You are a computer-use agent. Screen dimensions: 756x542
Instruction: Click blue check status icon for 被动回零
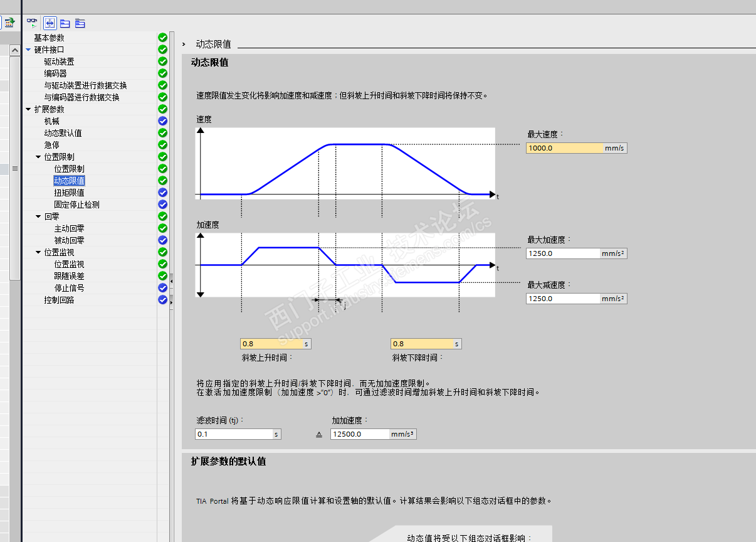(162, 240)
